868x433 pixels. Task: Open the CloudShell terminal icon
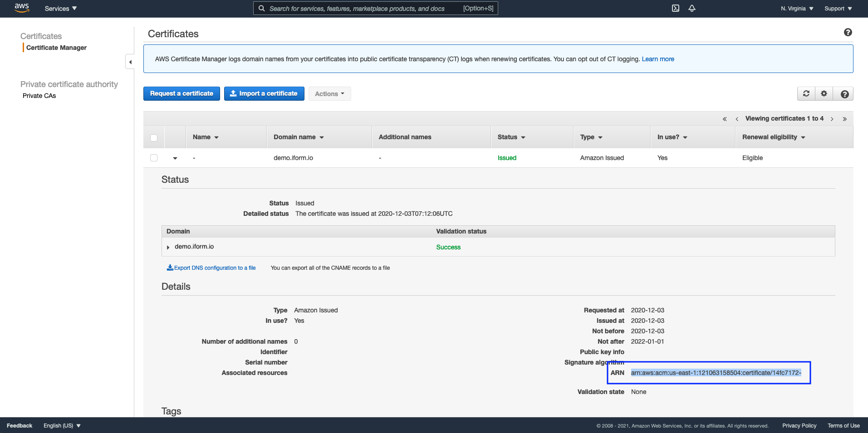[676, 8]
